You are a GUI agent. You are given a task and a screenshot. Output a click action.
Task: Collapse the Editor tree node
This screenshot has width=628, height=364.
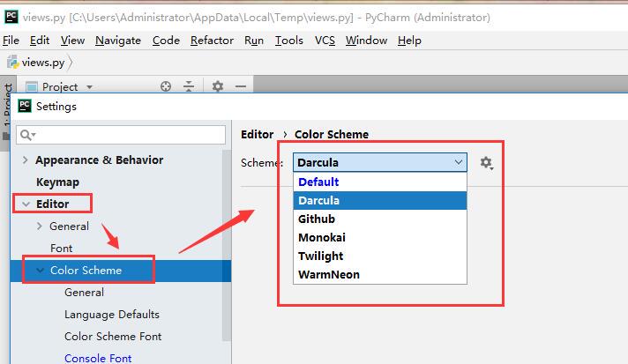point(26,204)
